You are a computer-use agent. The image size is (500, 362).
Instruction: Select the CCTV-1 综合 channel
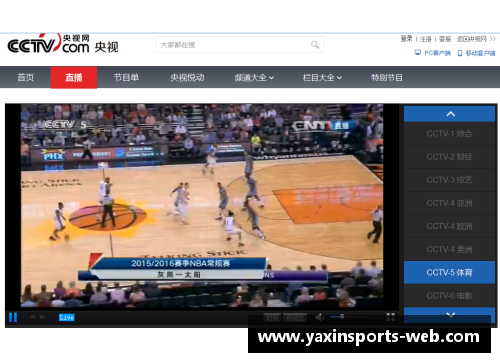tap(449, 134)
